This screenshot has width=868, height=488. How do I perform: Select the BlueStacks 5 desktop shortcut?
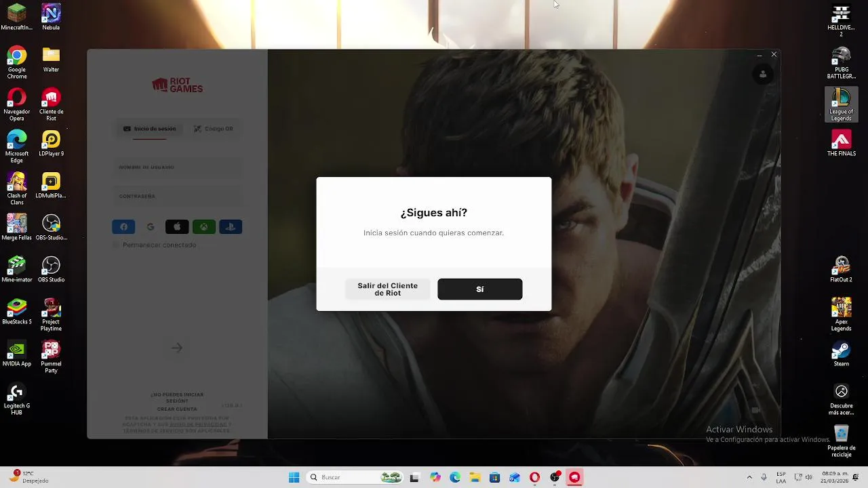tap(17, 311)
